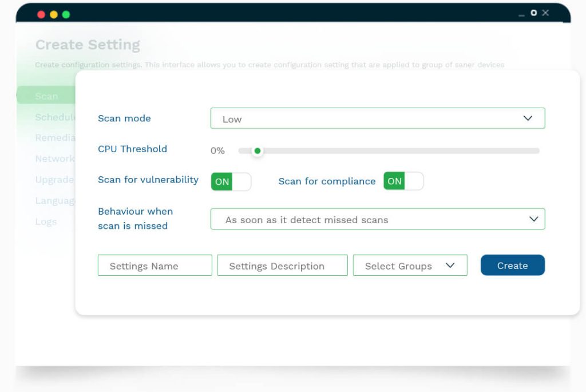Open the Scan mode dropdown showing Low

tap(378, 118)
